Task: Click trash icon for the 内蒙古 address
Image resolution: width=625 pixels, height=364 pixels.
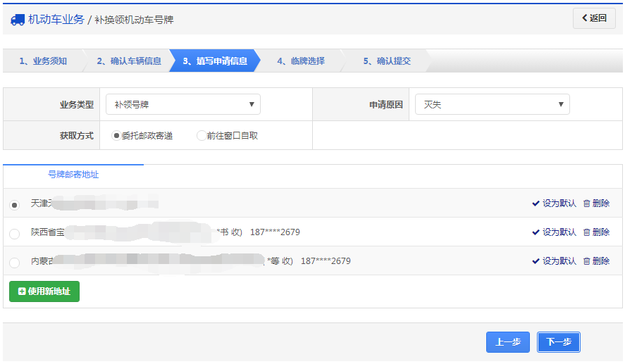Action: tap(587, 261)
